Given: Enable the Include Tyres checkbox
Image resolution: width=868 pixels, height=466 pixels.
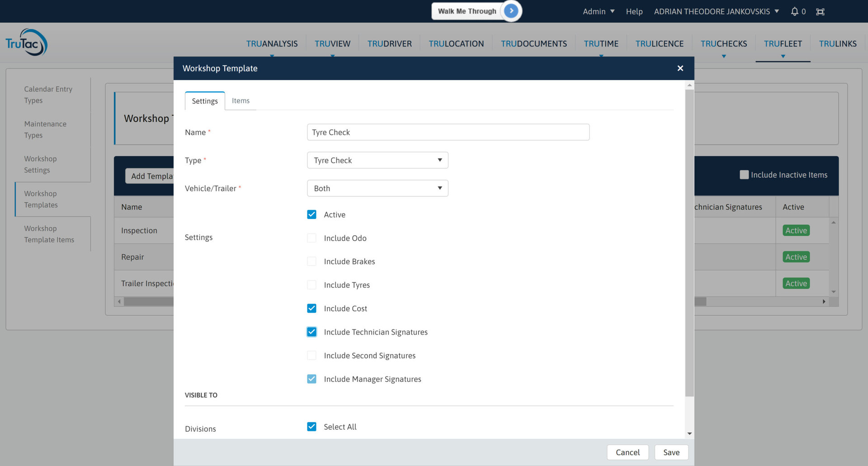Looking at the screenshot, I should coord(311,285).
